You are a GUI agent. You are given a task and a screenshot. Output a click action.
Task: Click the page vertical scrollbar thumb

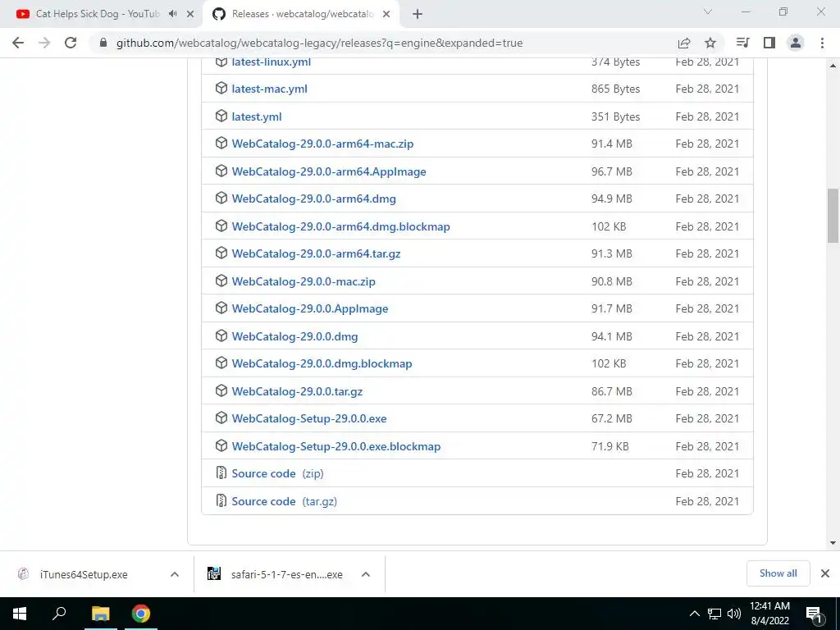click(x=833, y=216)
